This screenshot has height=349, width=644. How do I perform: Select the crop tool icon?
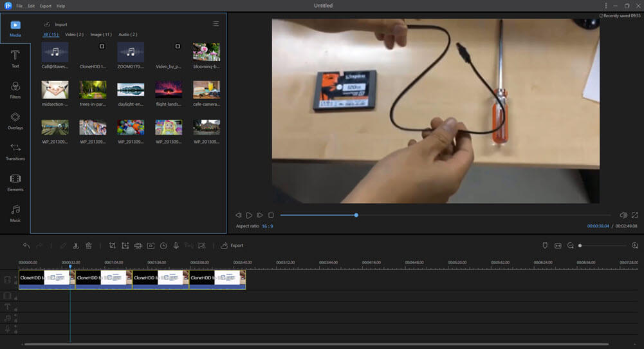tap(112, 245)
